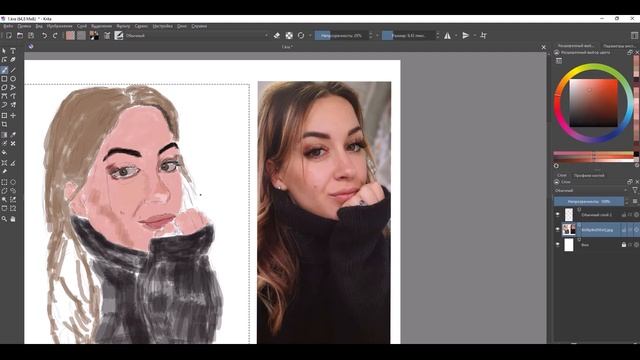This screenshot has height=360, width=640.
Task: Open the layer blending mode dropdown
Action: [591, 190]
